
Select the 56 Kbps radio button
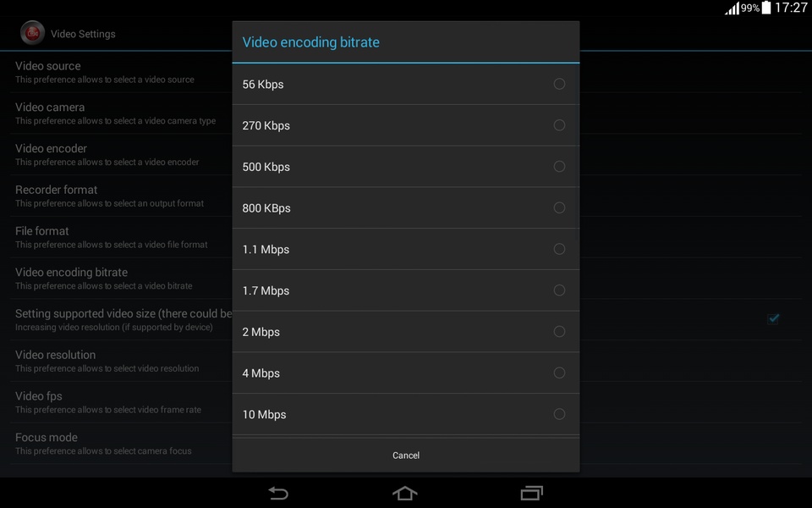click(x=559, y=84)
